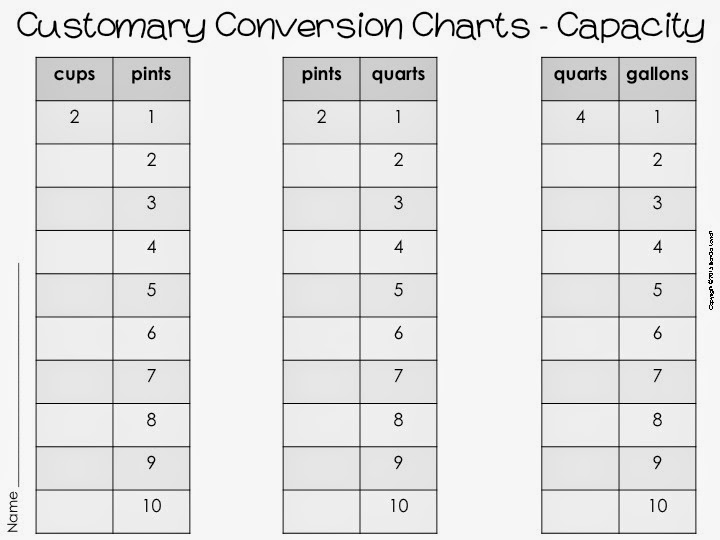Click the empty quarts cell beside gallons 9

(580, 468)
